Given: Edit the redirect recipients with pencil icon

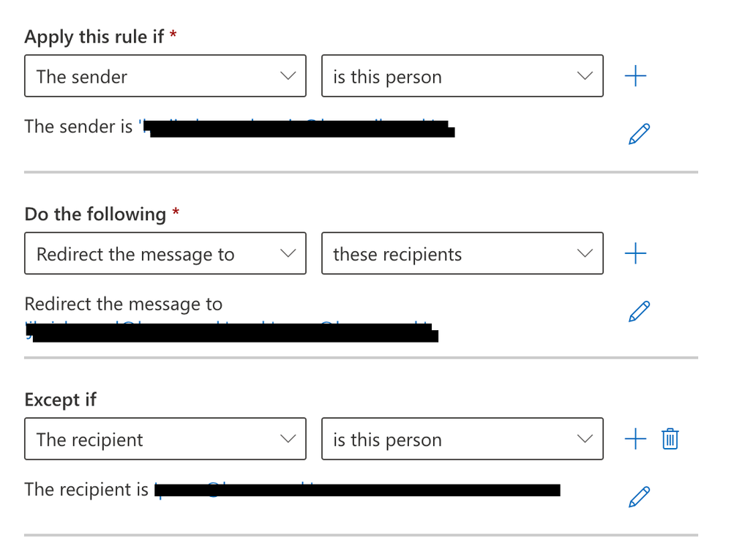Looking at the screenshot, I should pos(639,311).
